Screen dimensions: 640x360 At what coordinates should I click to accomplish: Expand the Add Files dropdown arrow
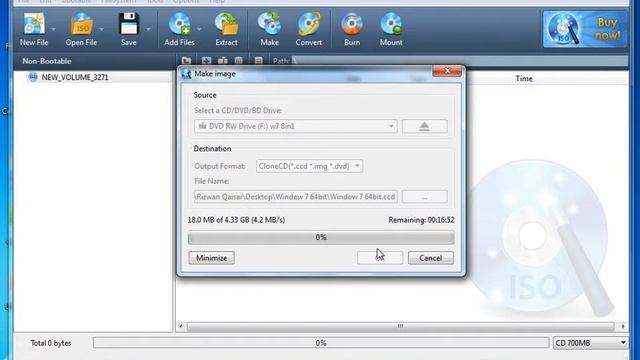click(x=199, y=29)
